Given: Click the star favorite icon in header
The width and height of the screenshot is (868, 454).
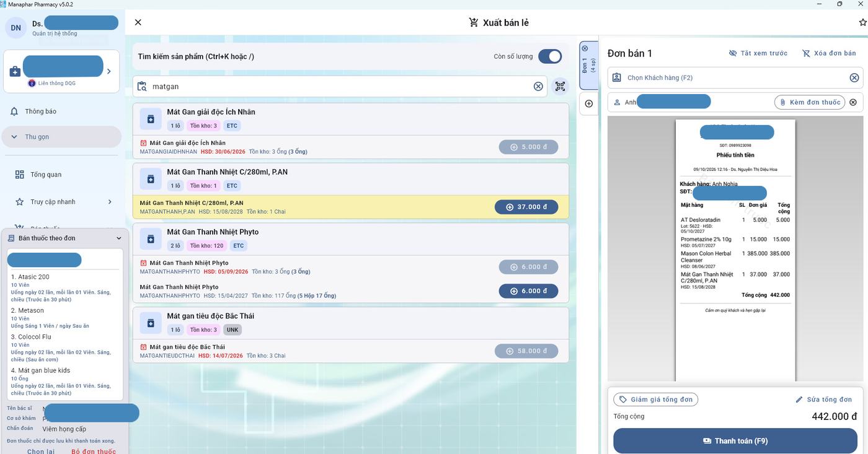Looking at the screenshot, I should pos(863,22).
